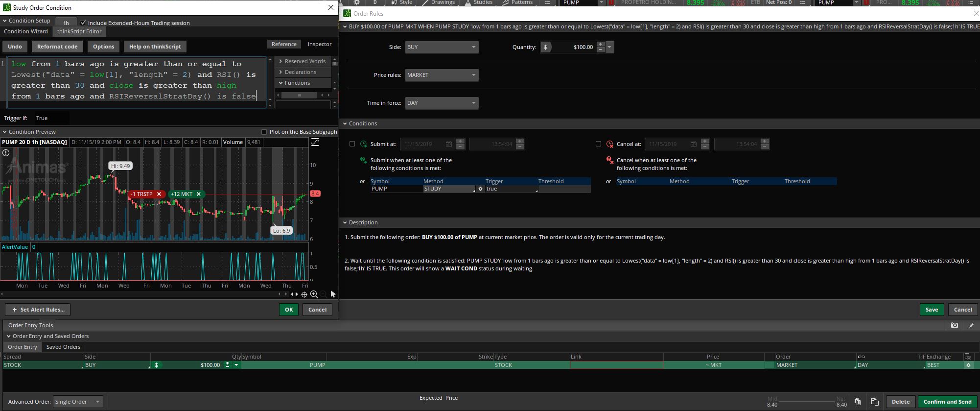Open the Cancel at calendar picker

click(x=693, y=144)
